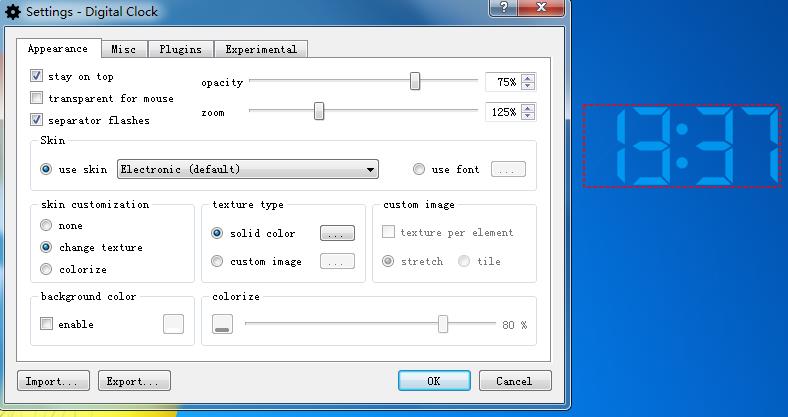This screenshot has width=788, height=417.
Task: Toggle the stay on top checkbox
Action: [x=37, y=76]
